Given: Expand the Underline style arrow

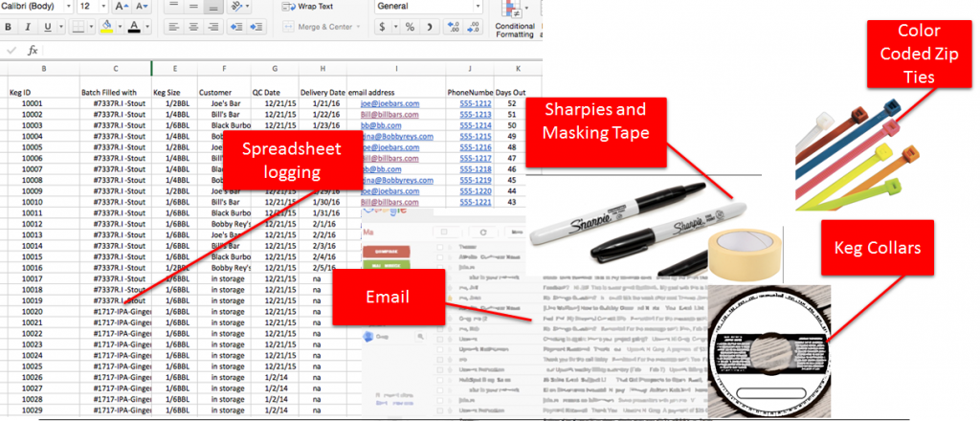Looking at the screenshot, I should tap(60, 27).
